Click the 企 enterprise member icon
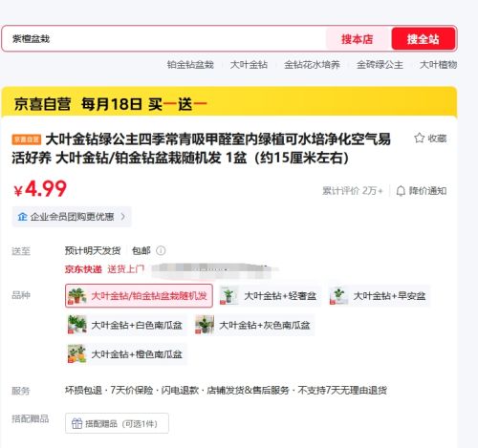Viewport: 478px width, 448px height. click(22, 217)
